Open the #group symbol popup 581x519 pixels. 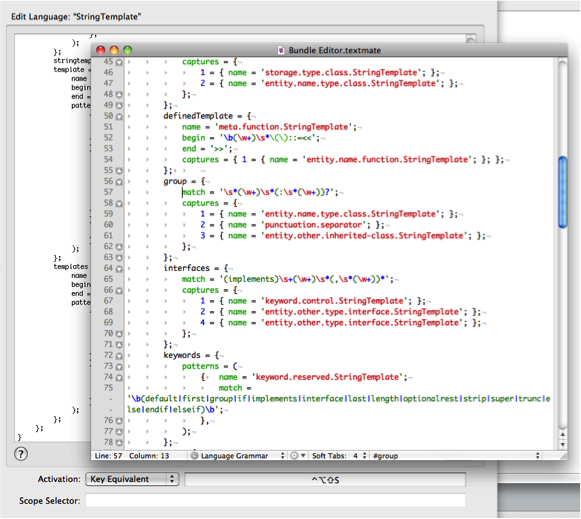point(456,456)
